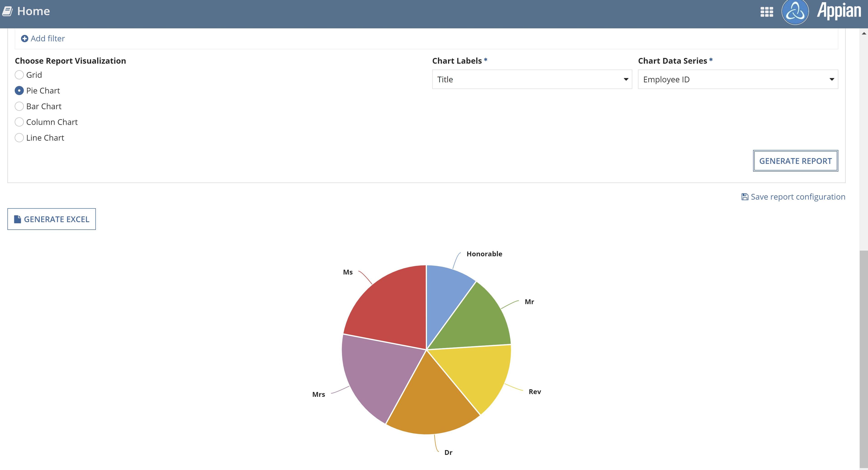
Task: Click the Ms chart label
Action: tap(348, 272)
